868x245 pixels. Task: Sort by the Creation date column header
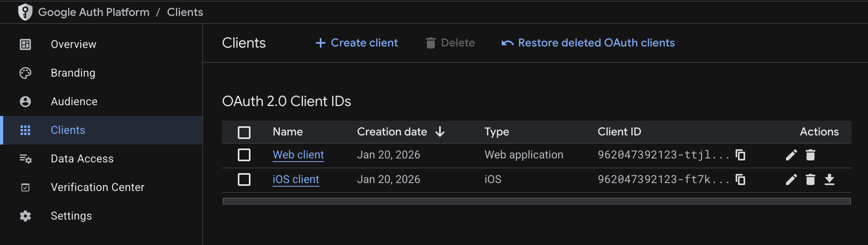(x=392, y=132)
